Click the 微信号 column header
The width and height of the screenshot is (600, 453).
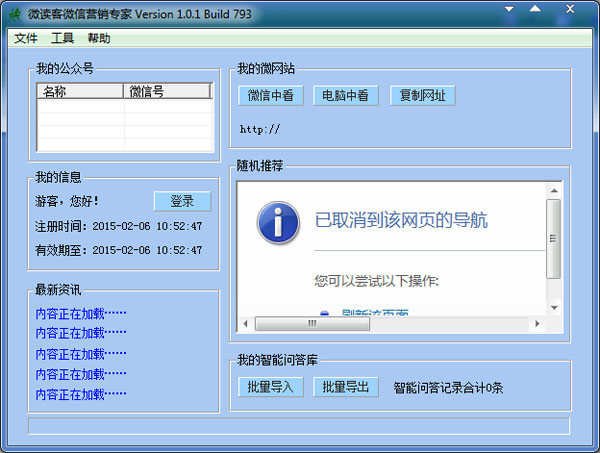click(167, 91)
